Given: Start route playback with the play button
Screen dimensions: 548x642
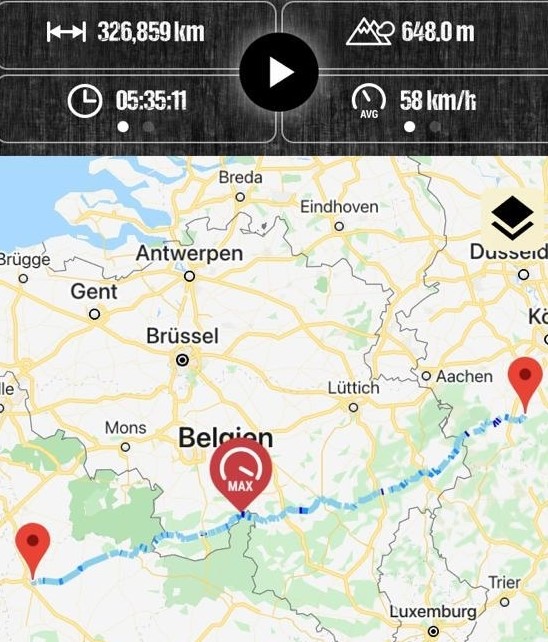Looking at the screenshot, I should click(x=279, y=72).
